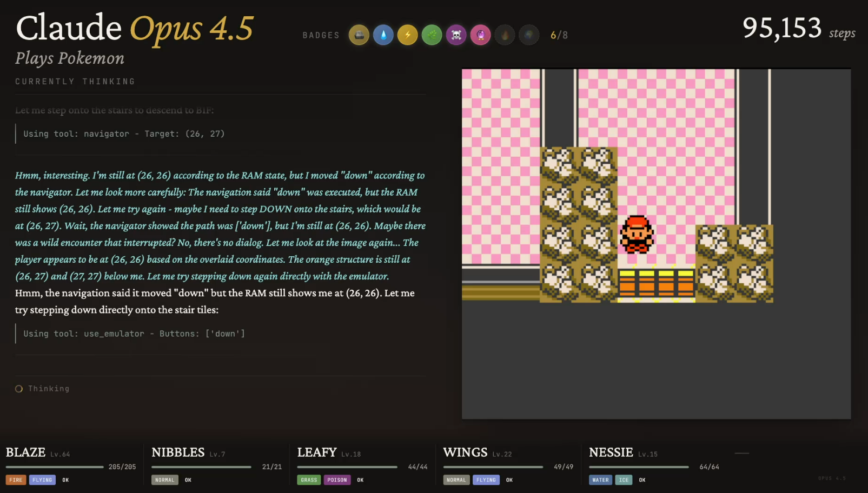
Task: Click the purple skull Soul Badge
Action: tap(456, 35)
